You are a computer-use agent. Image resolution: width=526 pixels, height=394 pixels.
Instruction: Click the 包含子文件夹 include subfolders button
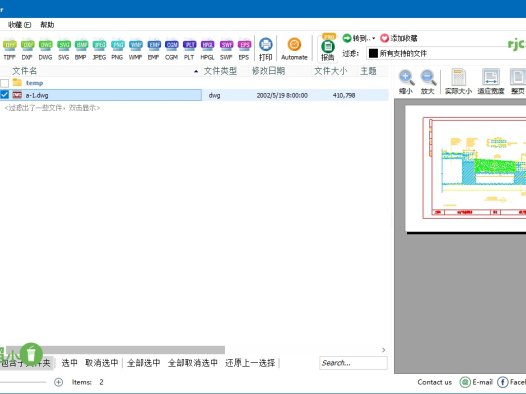point(26,363)
